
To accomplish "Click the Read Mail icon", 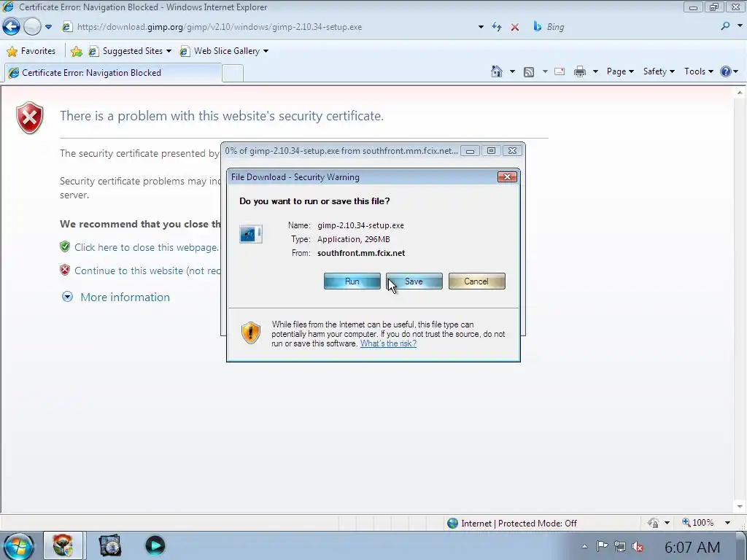I will tap(560, 72).
